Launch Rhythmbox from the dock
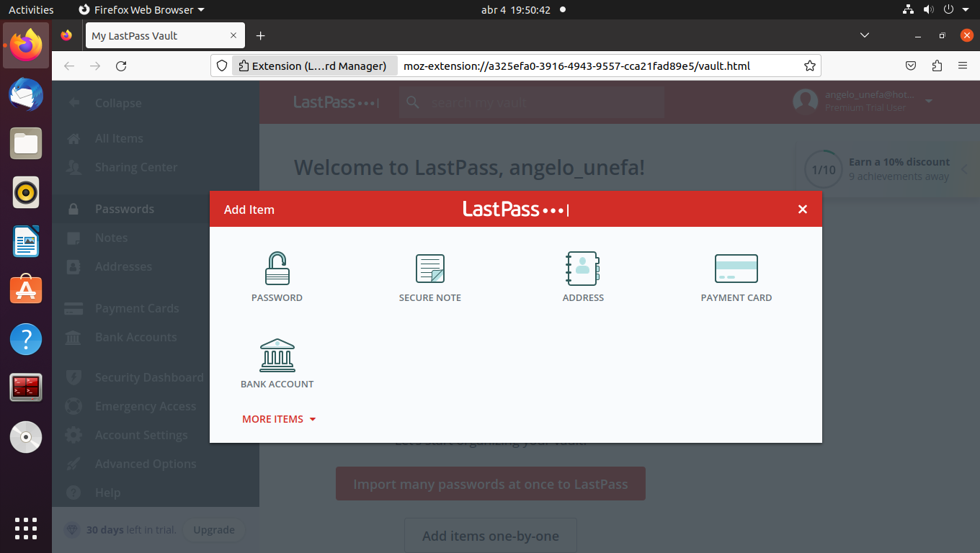The image size is (980, 553). pos(26,192)
